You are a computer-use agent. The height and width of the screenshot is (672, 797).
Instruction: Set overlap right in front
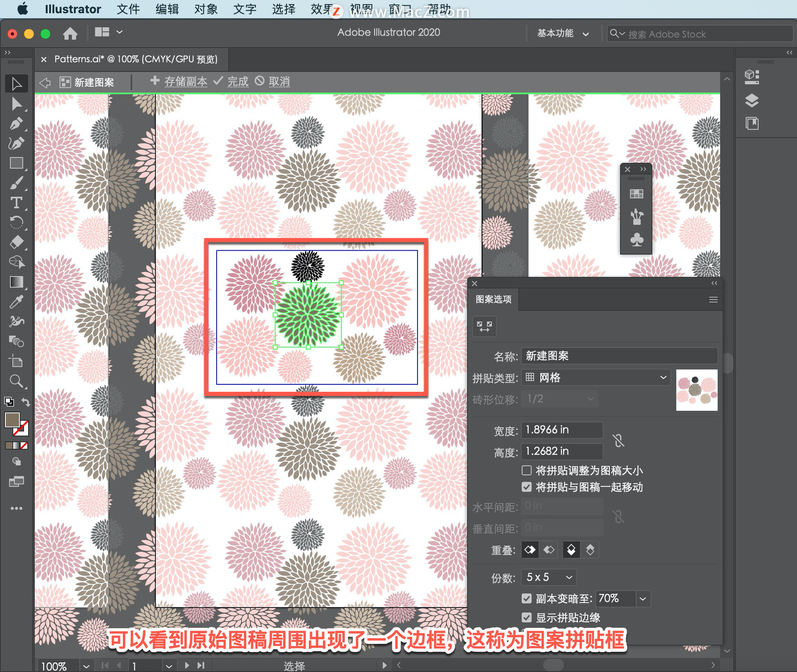tap(549, 550)
